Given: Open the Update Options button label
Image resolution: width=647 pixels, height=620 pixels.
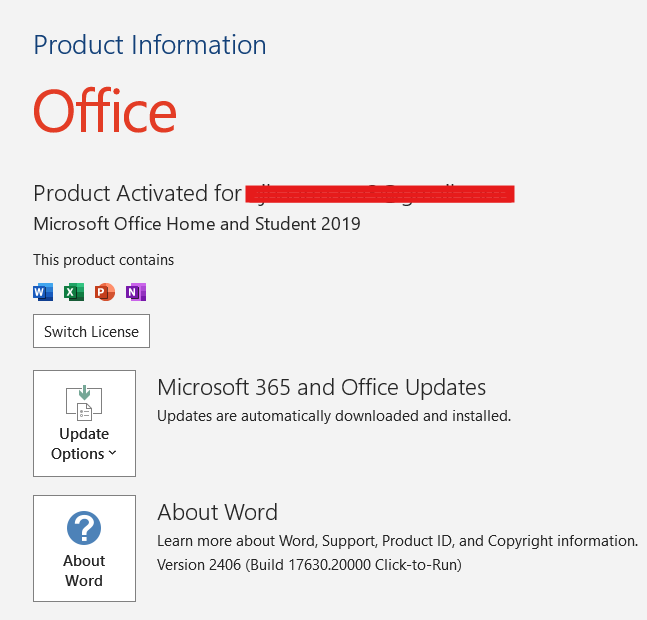Looking at the screenshot, I should 84,444.
